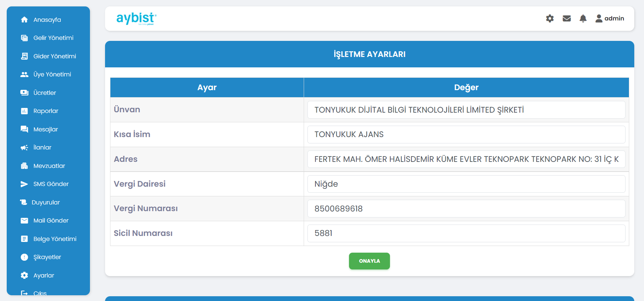
Task: Click the Sicil Numarası row label
Action: click(x=143, y=233)
